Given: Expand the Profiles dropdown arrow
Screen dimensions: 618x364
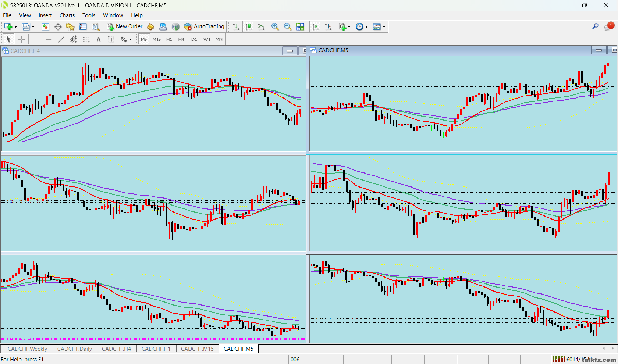Looking at the screenshot, I should 33,26.
